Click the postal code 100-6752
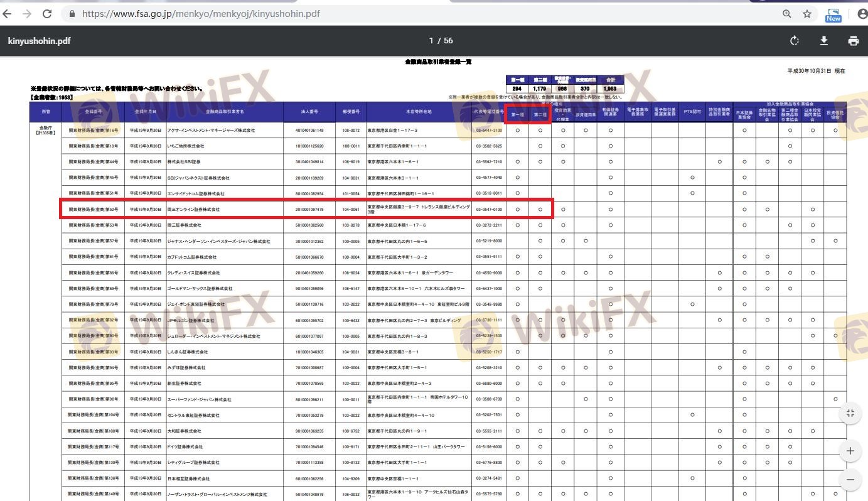Image resolution: width=868 pixels, height=501 pixels. [x=351, y=431]
